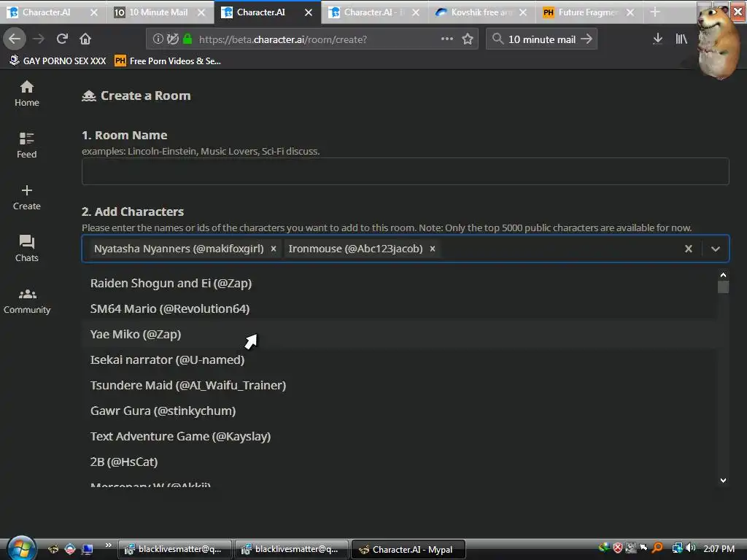Screen dimensions: 747x560
Task: Open the library bookmarks icon
Action: (681, 39)
